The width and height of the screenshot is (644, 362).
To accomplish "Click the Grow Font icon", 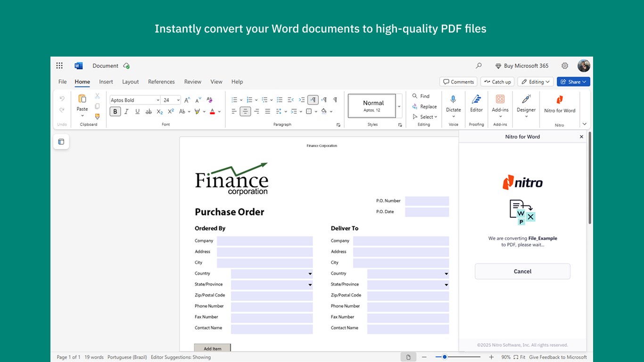I will (187, 100).
